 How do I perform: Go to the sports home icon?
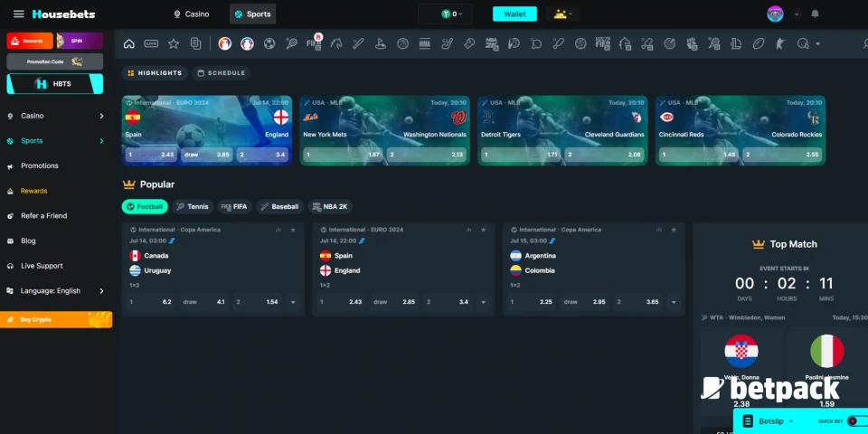coord(129,43)
